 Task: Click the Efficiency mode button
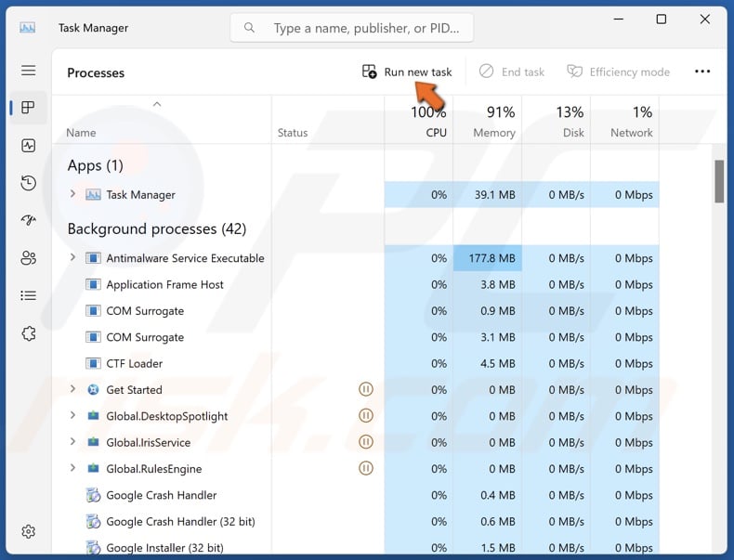coord(619,72)
